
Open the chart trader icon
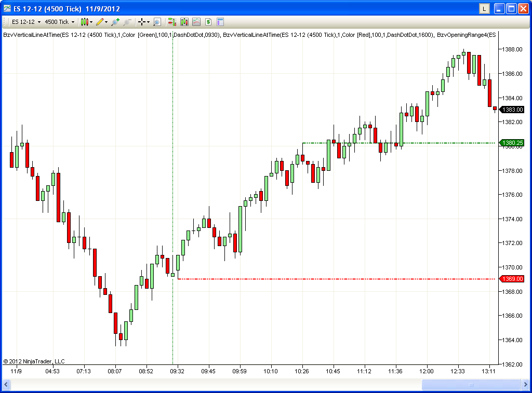172,22
